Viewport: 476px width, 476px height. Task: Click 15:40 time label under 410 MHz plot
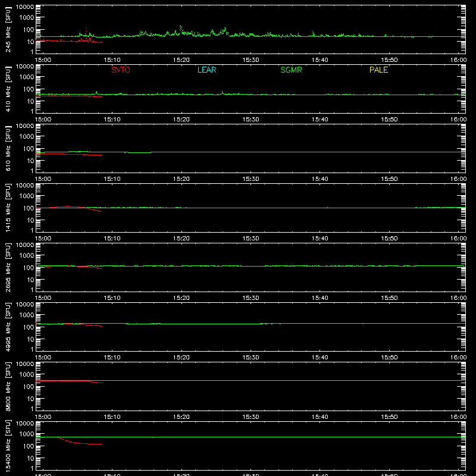(320, 120)
